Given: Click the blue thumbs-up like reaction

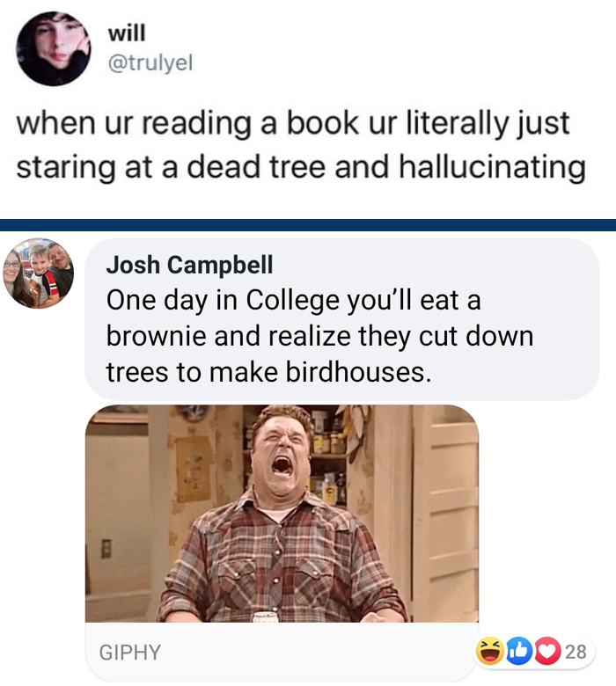Looking at the screenshot, I should tap(519, 651).
